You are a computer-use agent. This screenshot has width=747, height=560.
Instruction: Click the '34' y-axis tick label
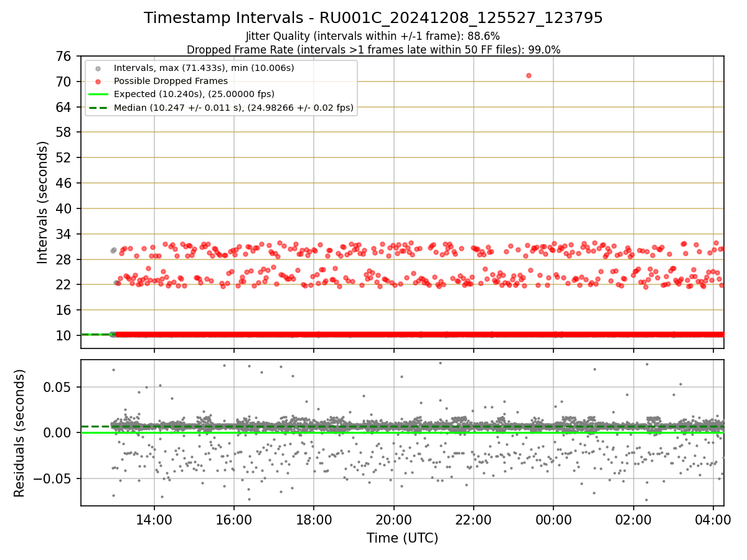[x=64, y=234]
